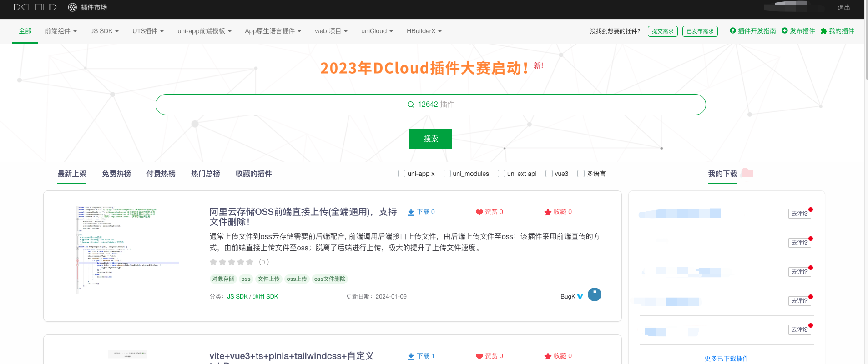The width and height of the screenshot is (868, 364).
Task: Click the page vertical scrollbar
Action: (x=866, y=41)
